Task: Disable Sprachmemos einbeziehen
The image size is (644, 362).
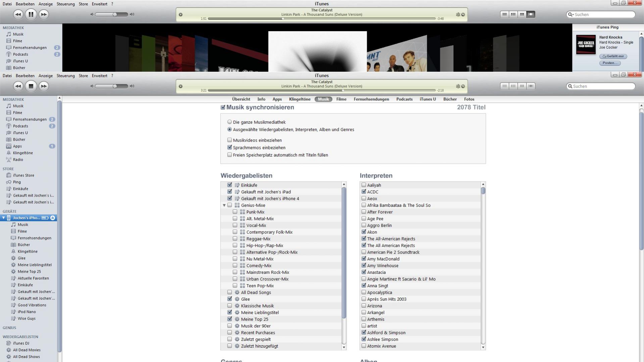Action: [230, 148]
